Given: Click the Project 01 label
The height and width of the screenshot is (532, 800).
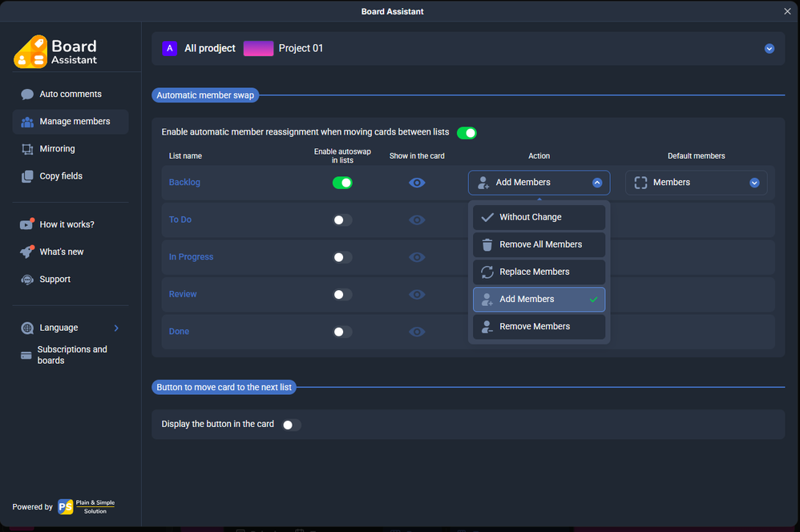Looking at the screenshot, I should (301, 48).
